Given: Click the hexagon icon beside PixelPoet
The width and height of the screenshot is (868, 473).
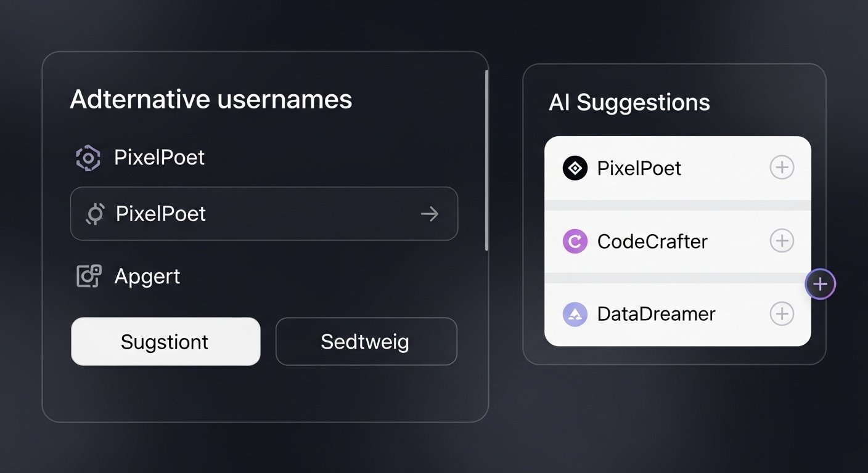Looking at the screenshot, I should (88, 157).
